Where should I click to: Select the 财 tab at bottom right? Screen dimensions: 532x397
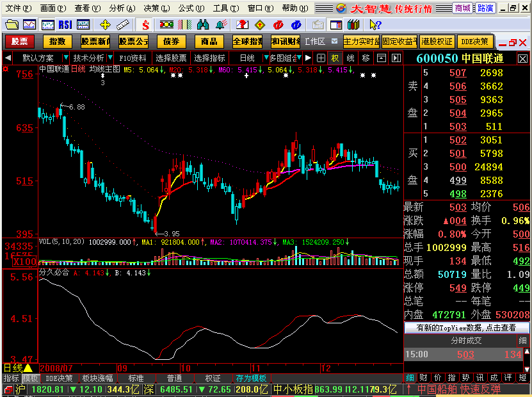point(423,378)
